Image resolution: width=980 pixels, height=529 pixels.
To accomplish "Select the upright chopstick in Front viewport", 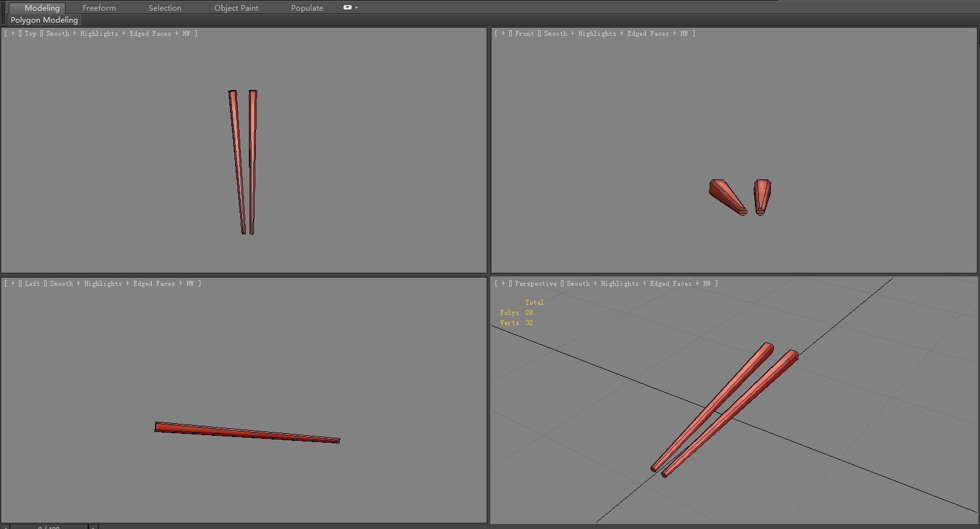I will pyautogui.click(x=762, y=196).
